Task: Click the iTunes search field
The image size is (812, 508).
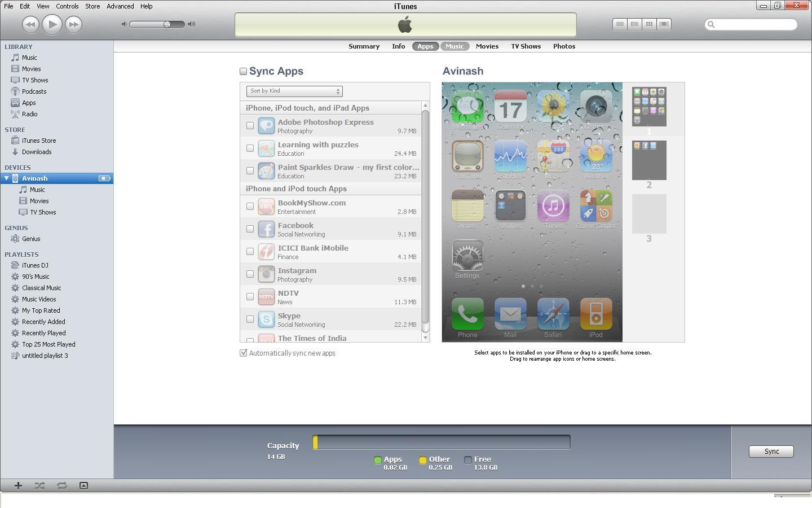Action: (751, 24)
